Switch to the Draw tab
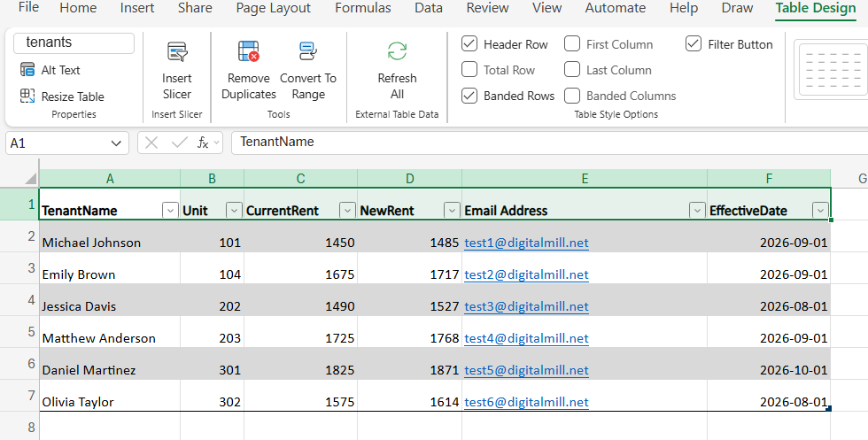The height and width of the screenshot is (440, 868). (737, 8)
